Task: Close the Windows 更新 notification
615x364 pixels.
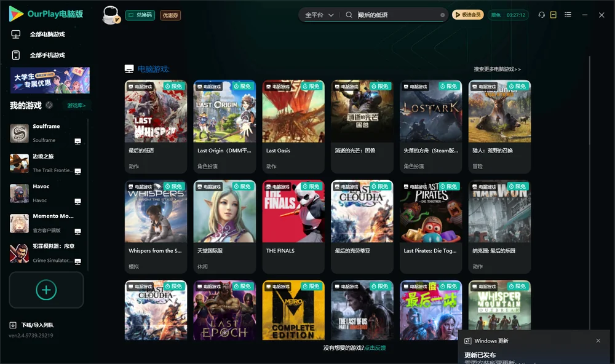Action: click(598, 341)
